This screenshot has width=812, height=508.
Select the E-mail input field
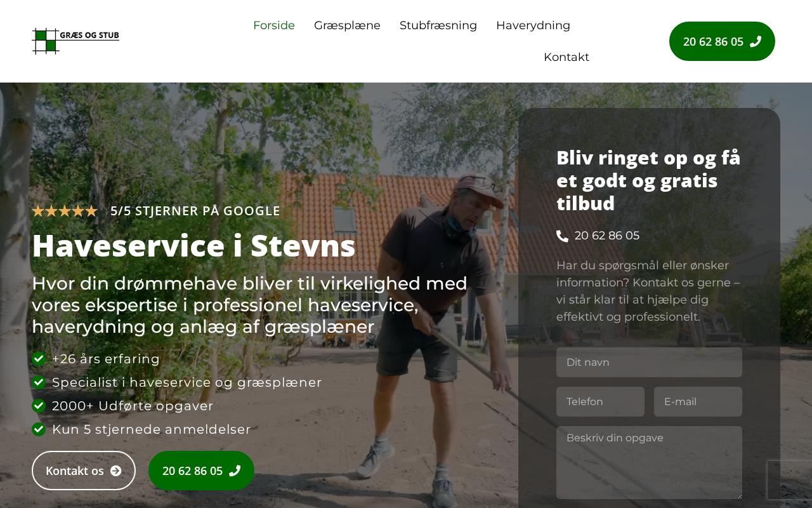[698, 402]
